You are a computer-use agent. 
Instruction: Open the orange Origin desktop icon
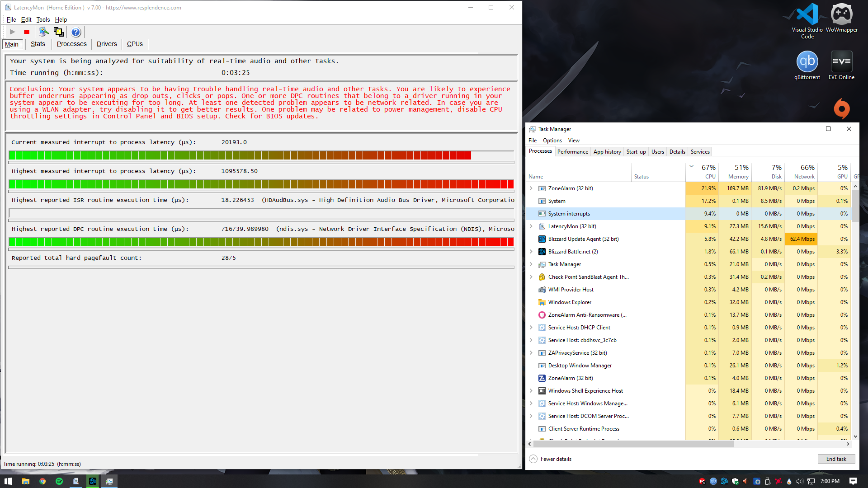point(841,109)
